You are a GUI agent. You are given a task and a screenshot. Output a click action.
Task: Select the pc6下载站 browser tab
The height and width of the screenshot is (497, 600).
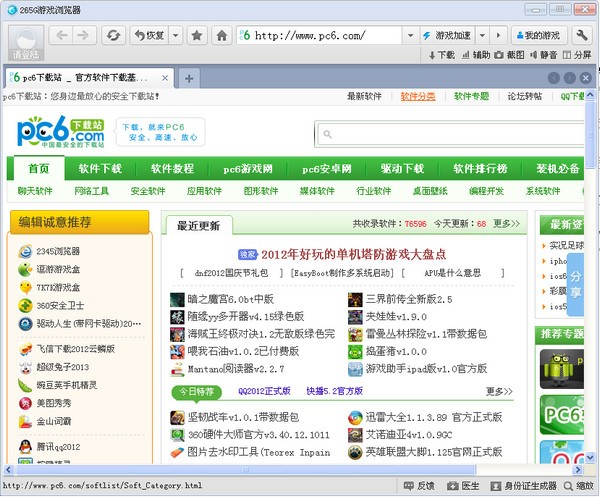[x=89, y=78]
